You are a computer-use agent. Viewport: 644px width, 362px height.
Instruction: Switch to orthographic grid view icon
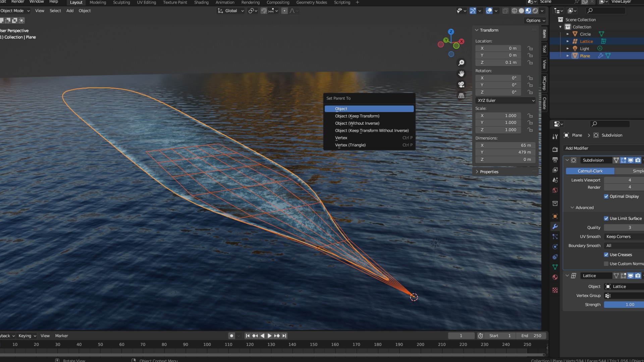(x=462, y=96)
